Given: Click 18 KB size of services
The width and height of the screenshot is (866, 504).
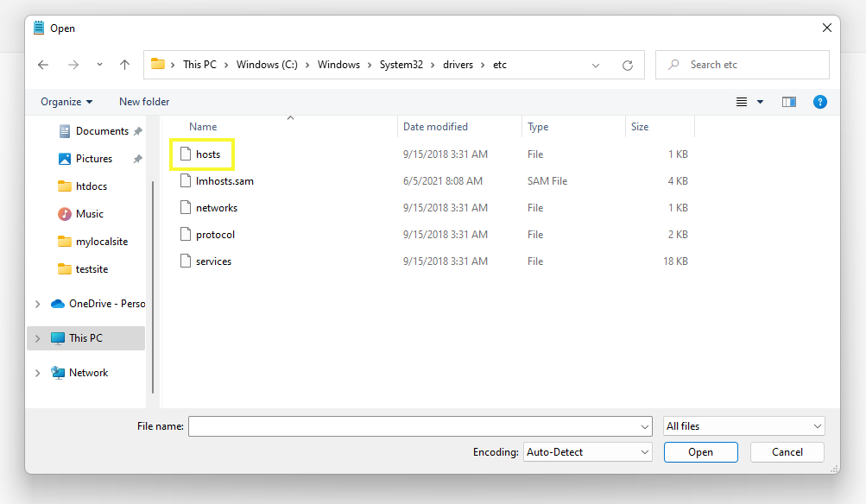Looking at the screenshot, I should (675, 261).
